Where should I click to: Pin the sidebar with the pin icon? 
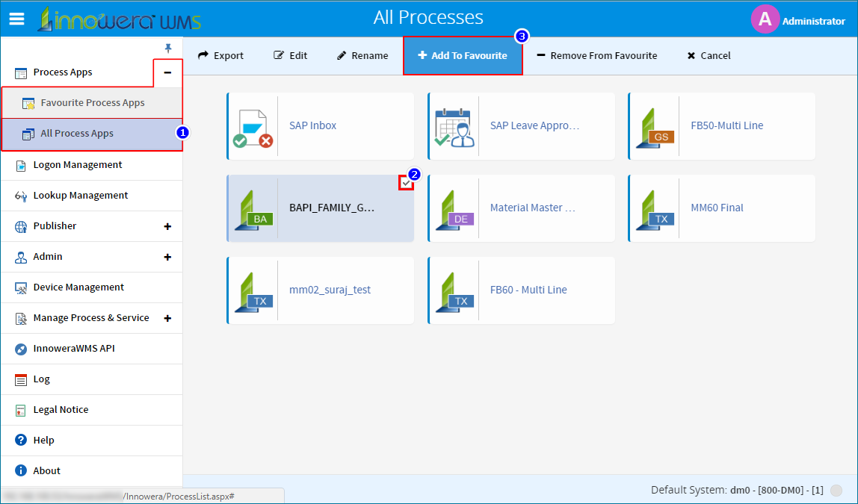coord(168,48)
